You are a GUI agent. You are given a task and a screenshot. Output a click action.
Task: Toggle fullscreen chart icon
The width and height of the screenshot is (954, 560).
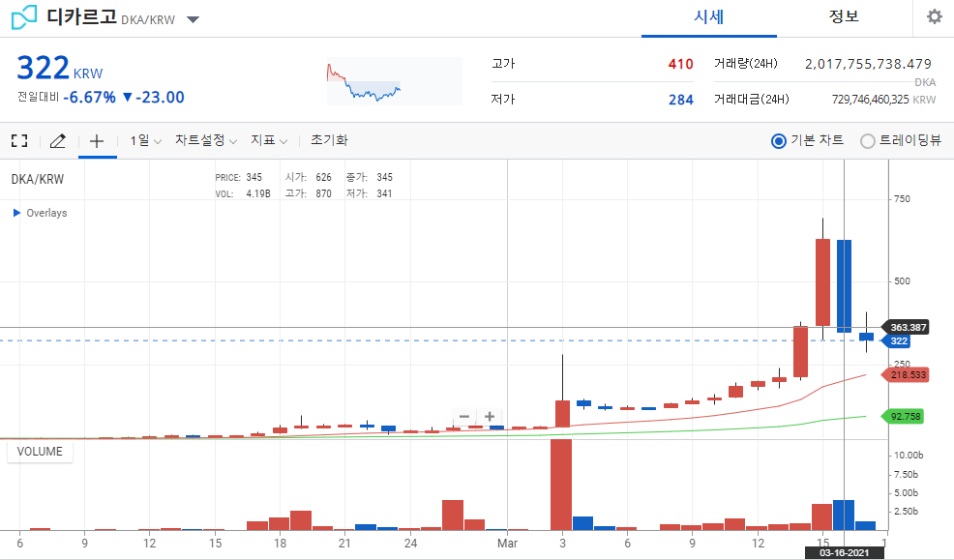coord(19,141)
